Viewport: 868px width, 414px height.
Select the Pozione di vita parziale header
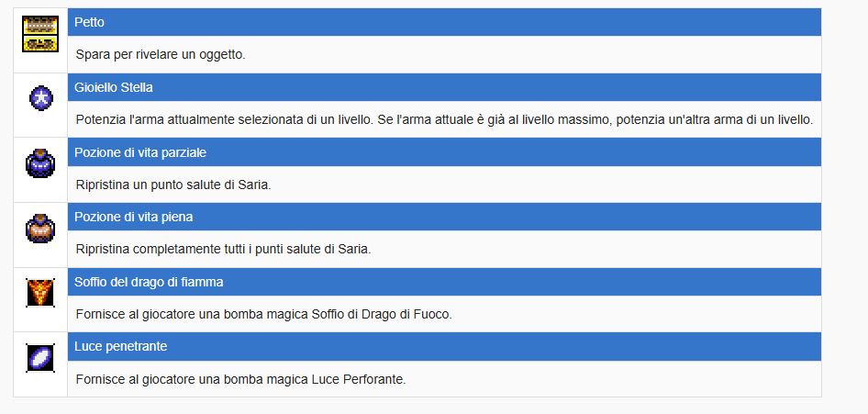[x=444, y=152]
